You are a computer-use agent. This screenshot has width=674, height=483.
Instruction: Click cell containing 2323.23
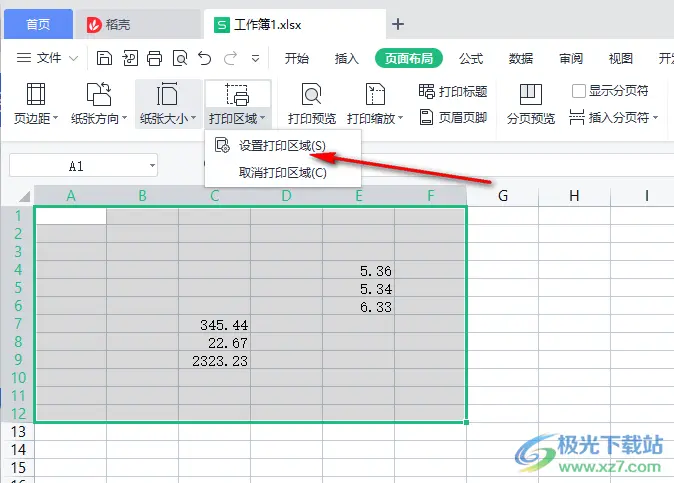click(x=214, y=360)
